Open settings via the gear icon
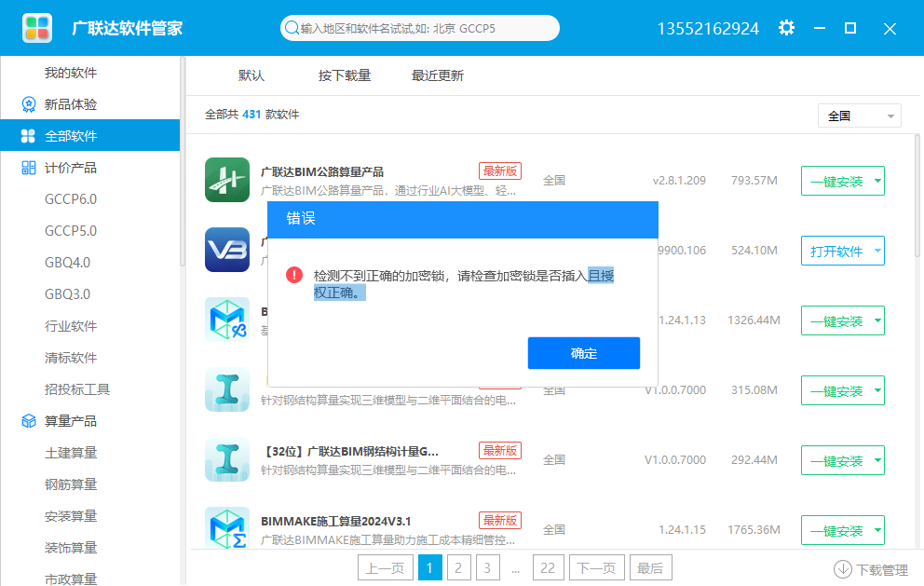The image size is (924, 586). point(786,28)
